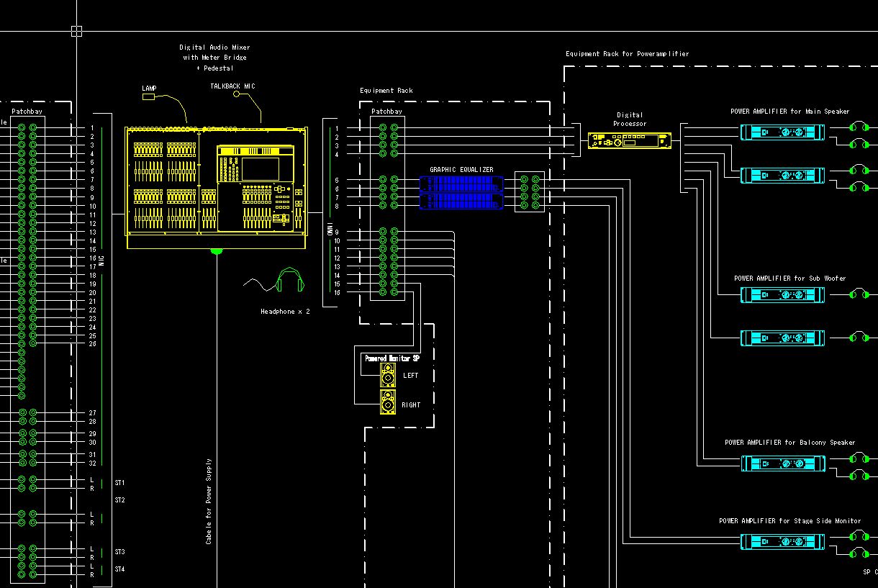
Task: Click the "LEFT" monitor speaker text
Action: (410, 376)
